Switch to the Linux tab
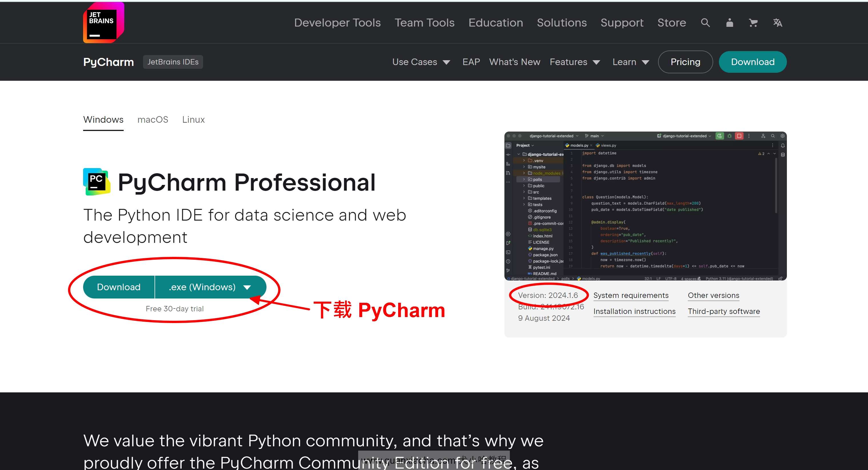Image resolution: width=868 pixels, height=470 pixels. (193, 120)
